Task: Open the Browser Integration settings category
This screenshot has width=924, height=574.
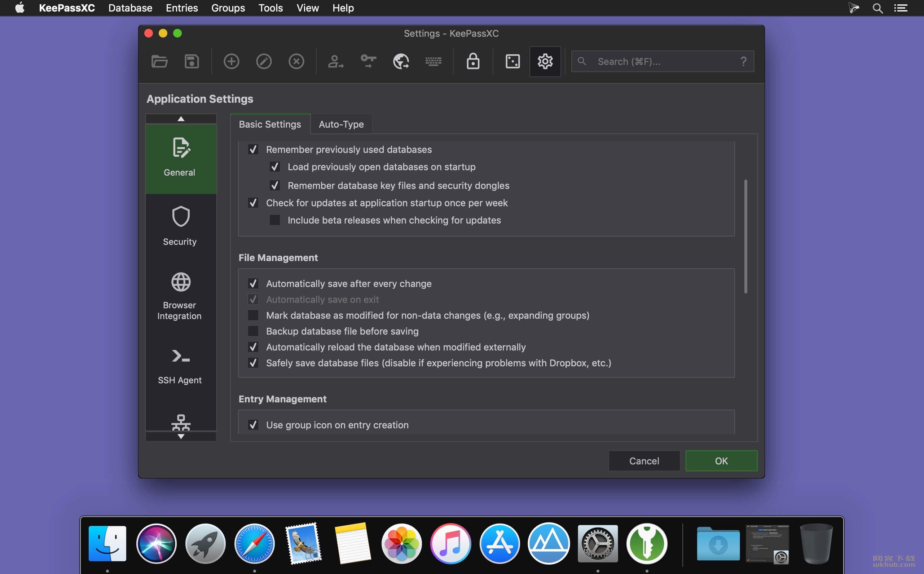Action: coord(181,296)
